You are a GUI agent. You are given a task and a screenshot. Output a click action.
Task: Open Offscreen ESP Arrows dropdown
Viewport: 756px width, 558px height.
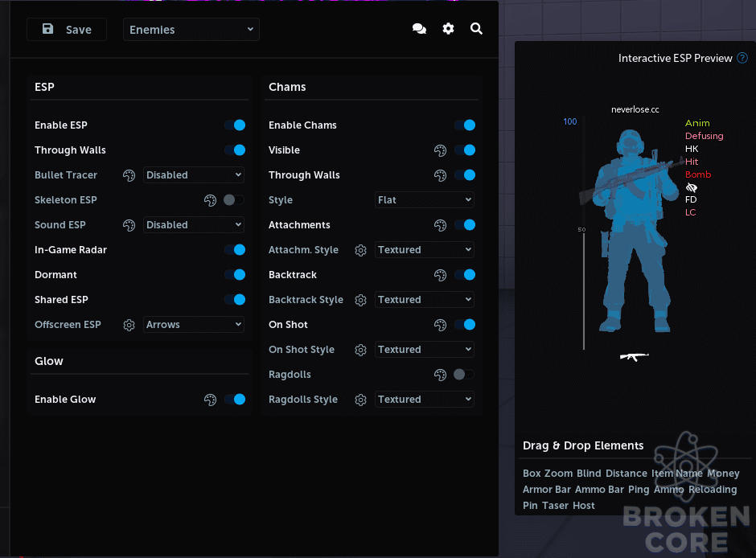tap(194, 325)
